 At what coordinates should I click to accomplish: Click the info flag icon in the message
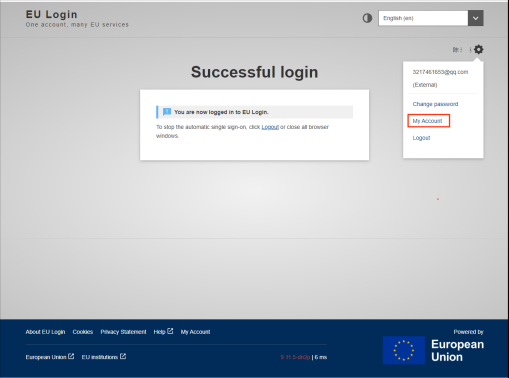coord(167,112)
